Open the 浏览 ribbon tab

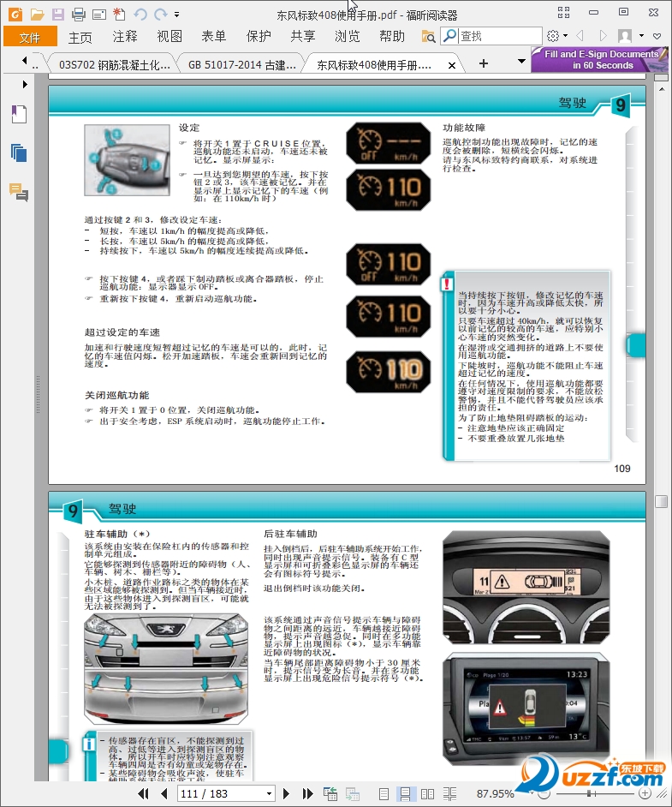point(348,36)
